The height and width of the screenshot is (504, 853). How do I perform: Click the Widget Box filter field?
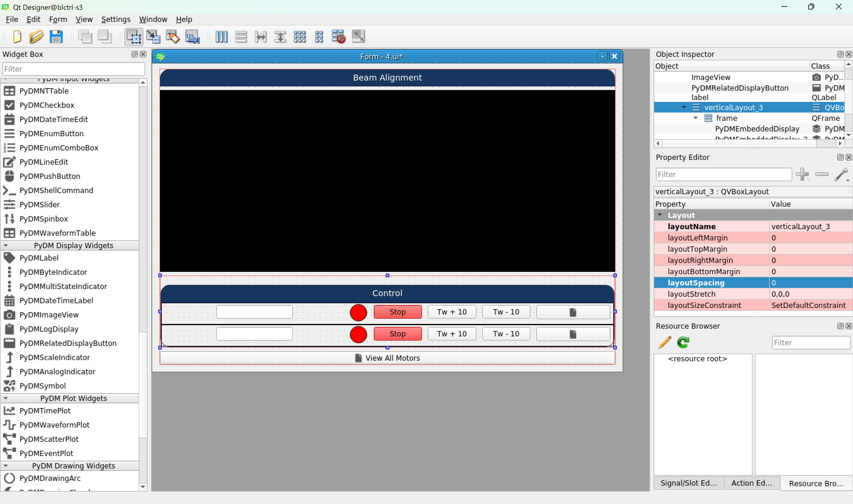[x=73, y=69]
